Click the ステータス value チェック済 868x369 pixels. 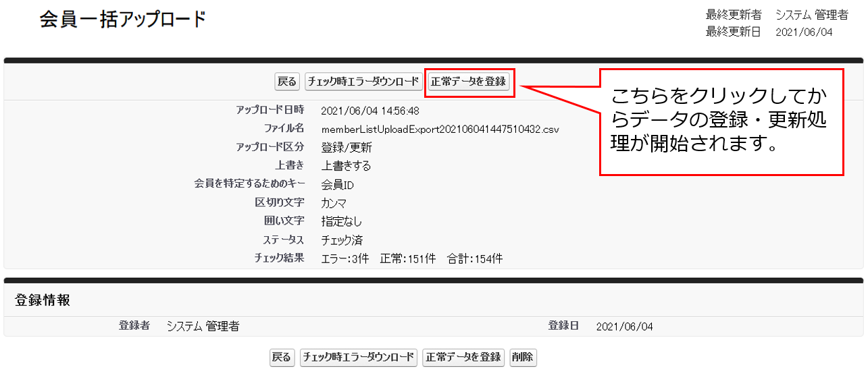pyautogui.click(x=342, y=240)
